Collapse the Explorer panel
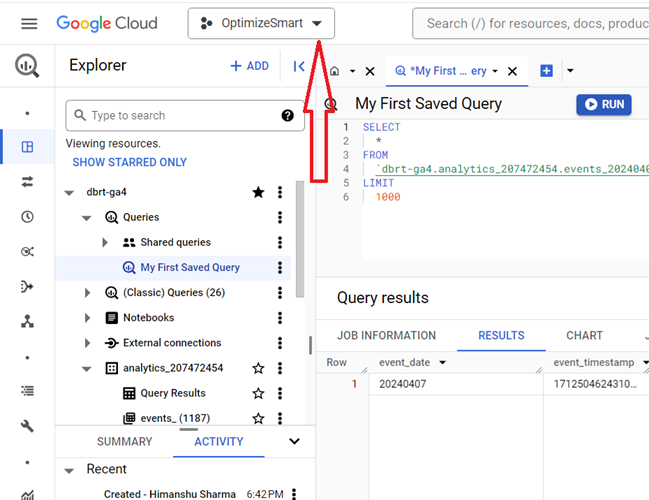Screen dimensions: 649x500 click(299, 66)
